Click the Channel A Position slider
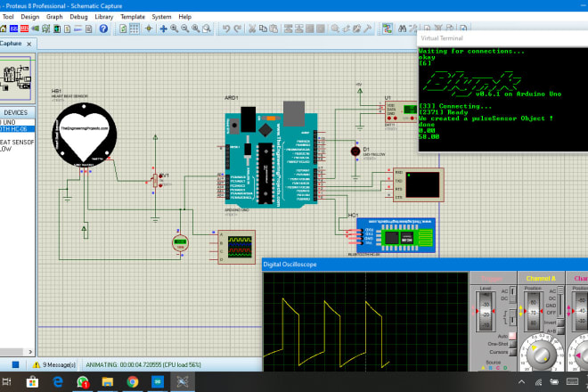 point(534,311)
